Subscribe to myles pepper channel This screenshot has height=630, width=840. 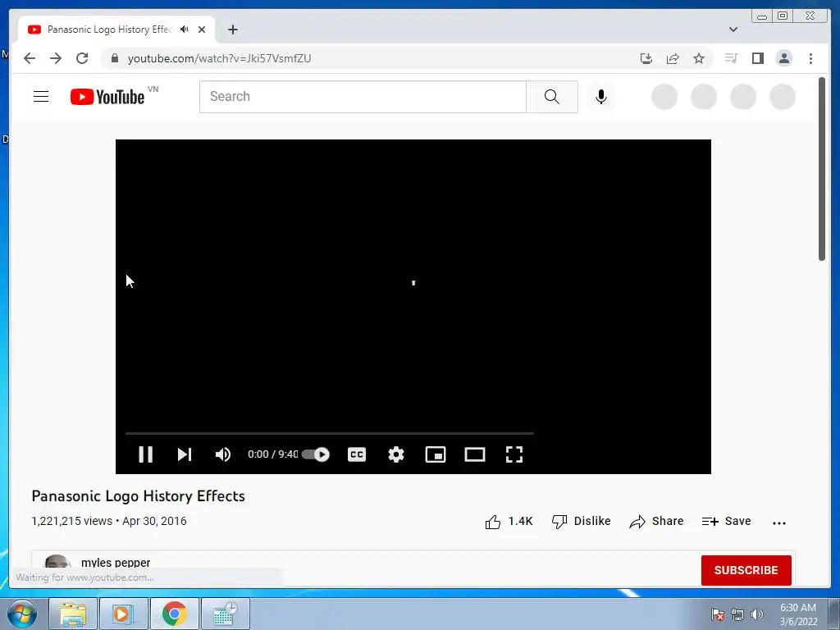click(x=746, y=570)
